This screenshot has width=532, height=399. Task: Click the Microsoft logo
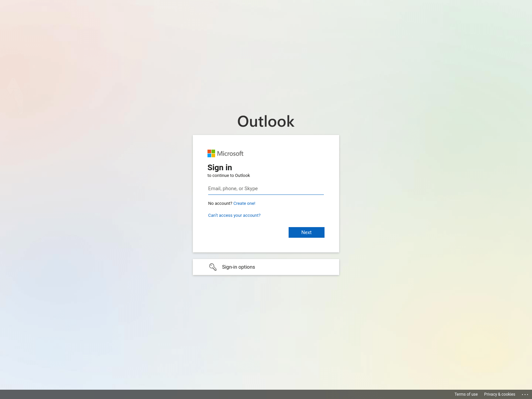pos(225,153)
